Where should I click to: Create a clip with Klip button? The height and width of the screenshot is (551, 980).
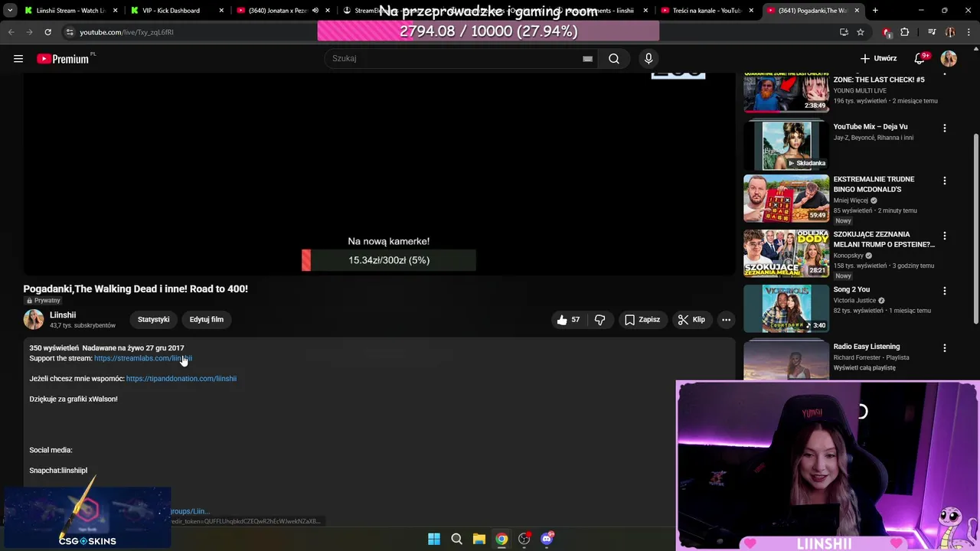(691, 320)
